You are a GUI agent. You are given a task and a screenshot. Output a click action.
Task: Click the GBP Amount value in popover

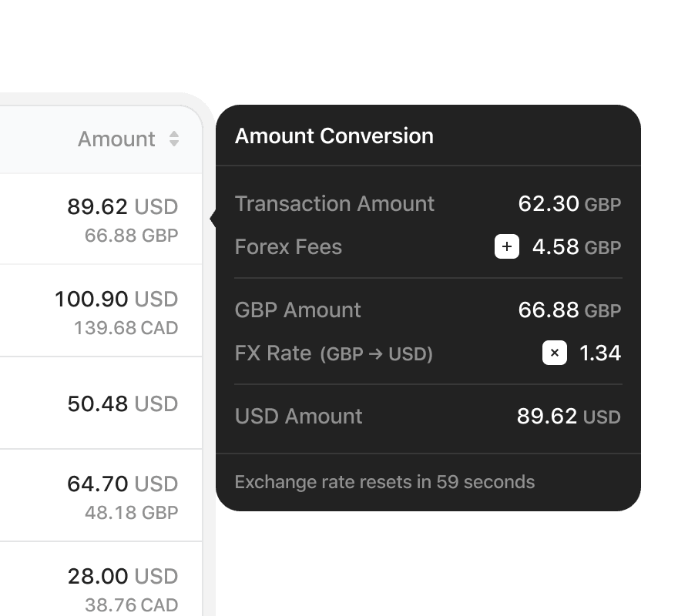(569, 310)
